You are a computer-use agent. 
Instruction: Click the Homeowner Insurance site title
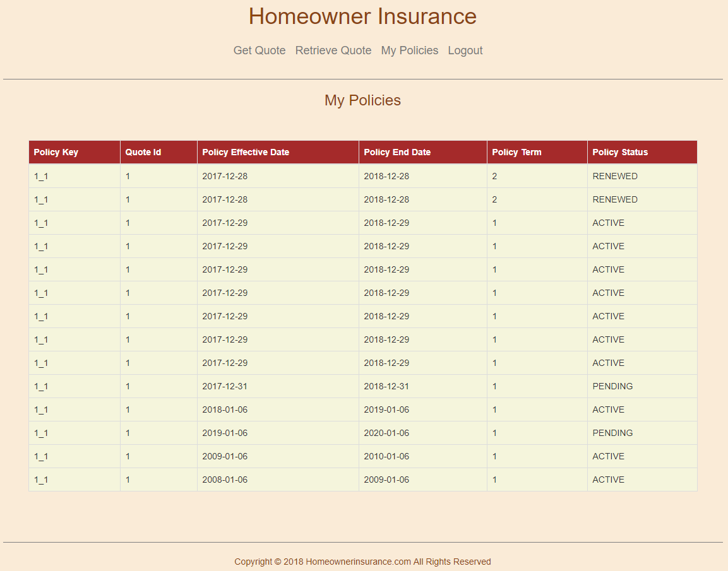(x=362, y=16)
